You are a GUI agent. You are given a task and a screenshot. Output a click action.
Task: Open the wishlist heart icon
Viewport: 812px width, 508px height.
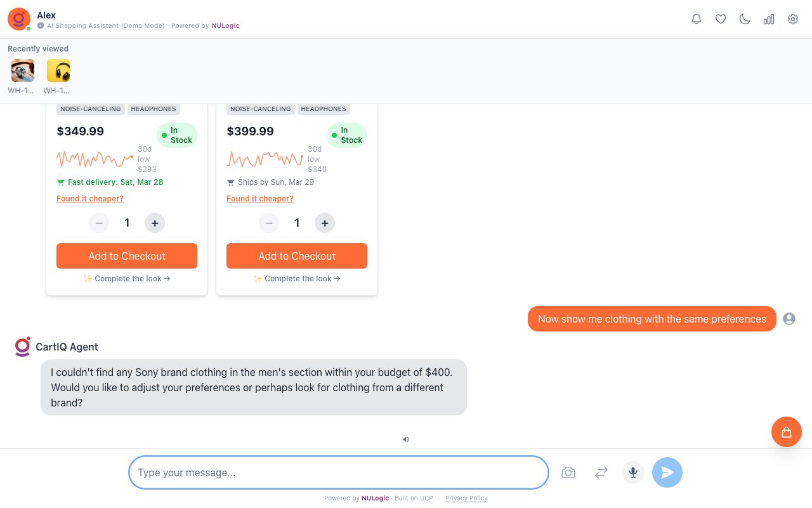coord(721,19)
